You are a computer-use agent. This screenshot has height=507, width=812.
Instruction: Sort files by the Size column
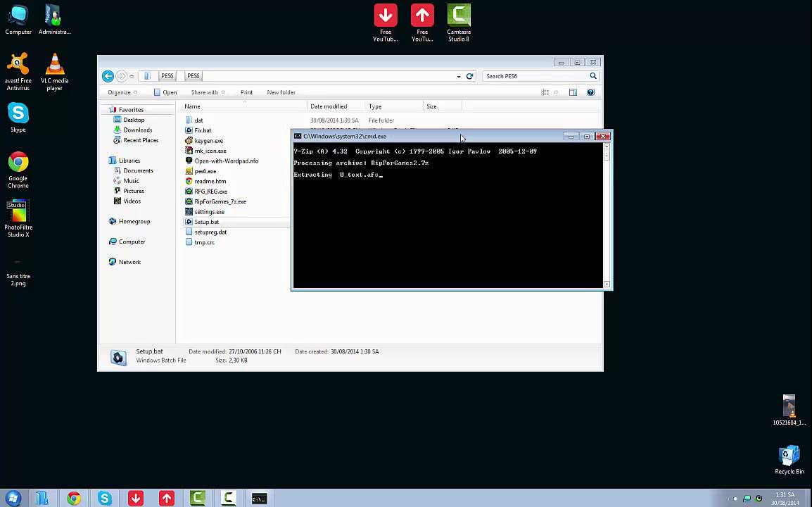click(x=443, y=106)
